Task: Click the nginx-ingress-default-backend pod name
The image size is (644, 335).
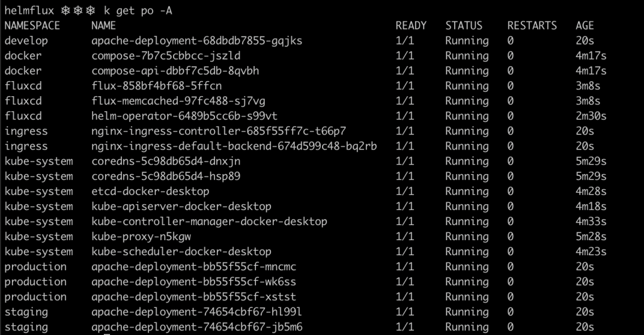Action: tap(234, 146)
